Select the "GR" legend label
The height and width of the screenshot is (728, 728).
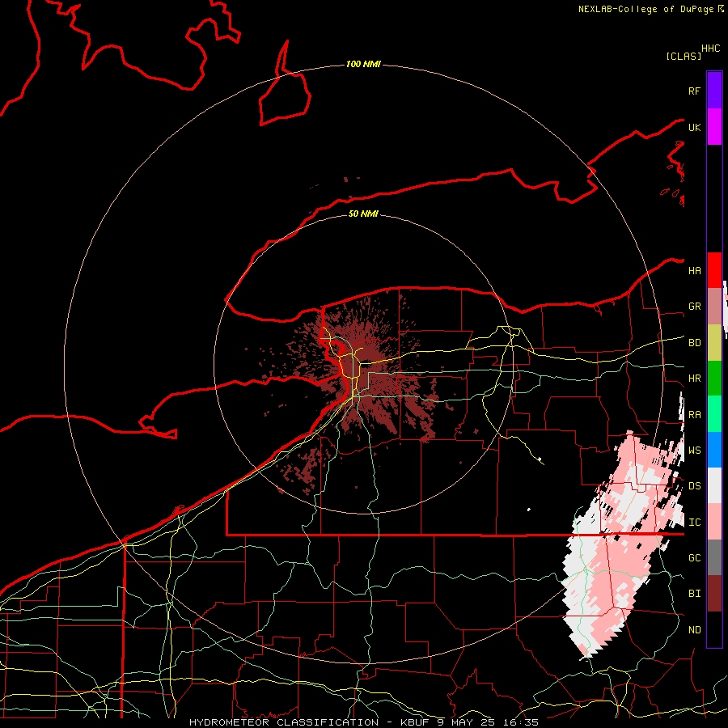[694, 307]
